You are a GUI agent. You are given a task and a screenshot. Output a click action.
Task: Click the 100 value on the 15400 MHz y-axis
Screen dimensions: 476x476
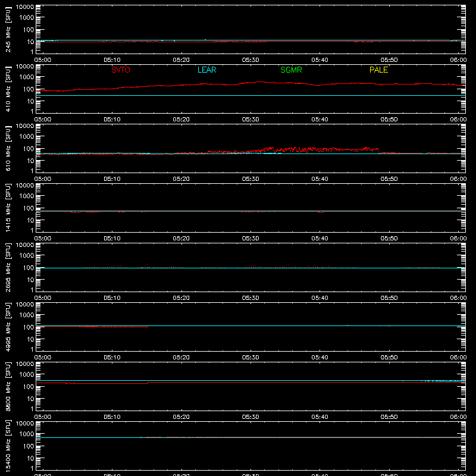29,446
